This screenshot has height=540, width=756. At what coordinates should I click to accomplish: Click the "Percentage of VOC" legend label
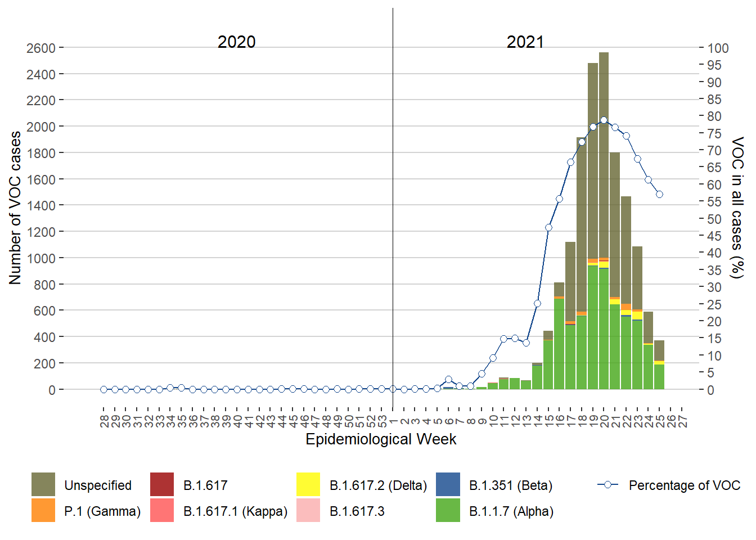(x=684, y=485)
